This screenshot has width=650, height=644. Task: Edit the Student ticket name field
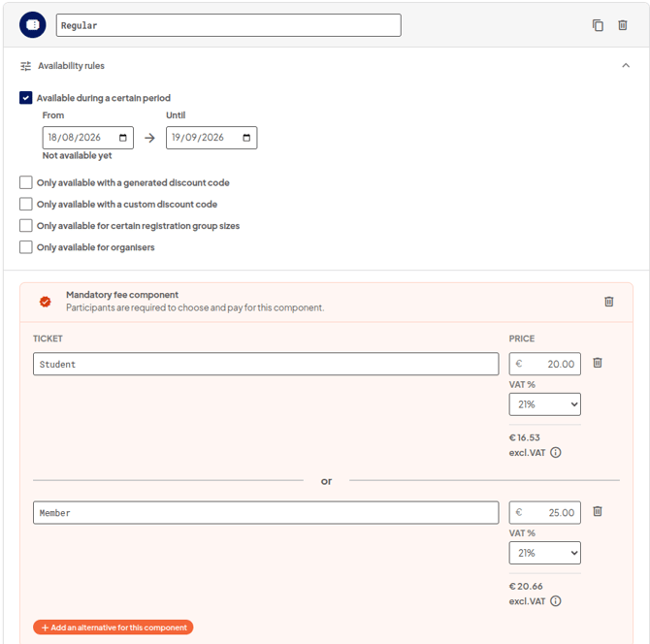pyautogui.click(x=266, y=364)
